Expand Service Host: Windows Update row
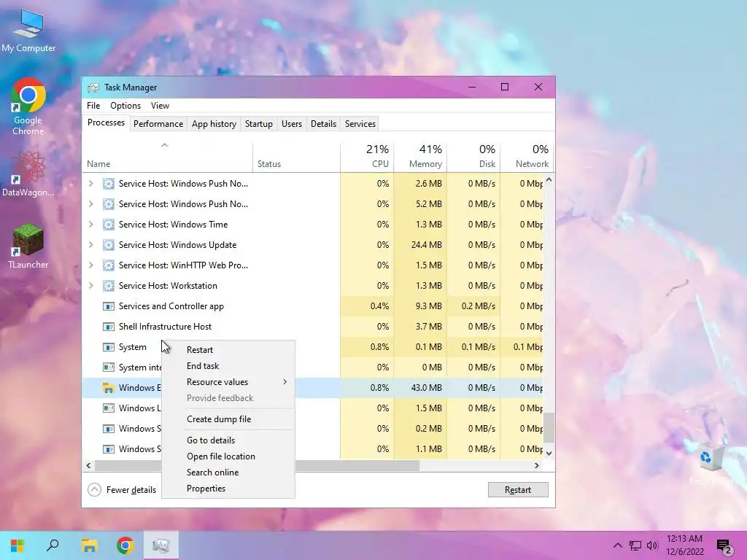The width and height of the screenshot is (747, 560). 91,245
